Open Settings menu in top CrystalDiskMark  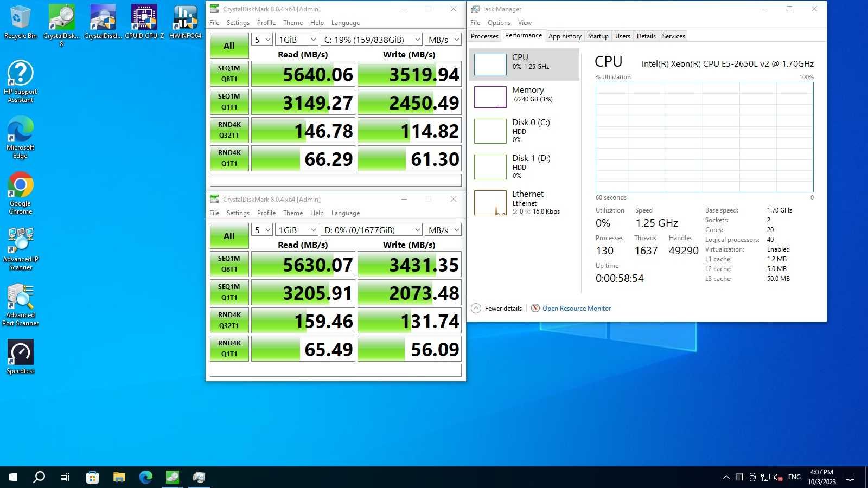coord(238,23)
